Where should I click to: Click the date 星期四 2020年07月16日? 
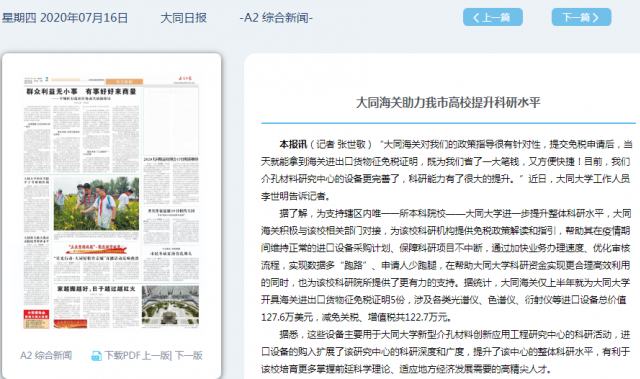pyautogui.click(x=65, y=18)
